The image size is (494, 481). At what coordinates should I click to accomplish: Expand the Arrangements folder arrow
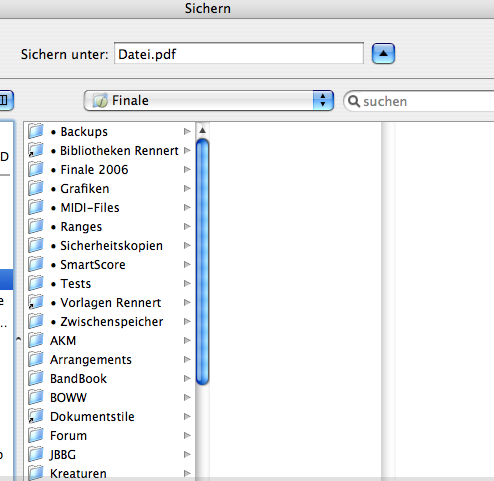tap(187, 359)
